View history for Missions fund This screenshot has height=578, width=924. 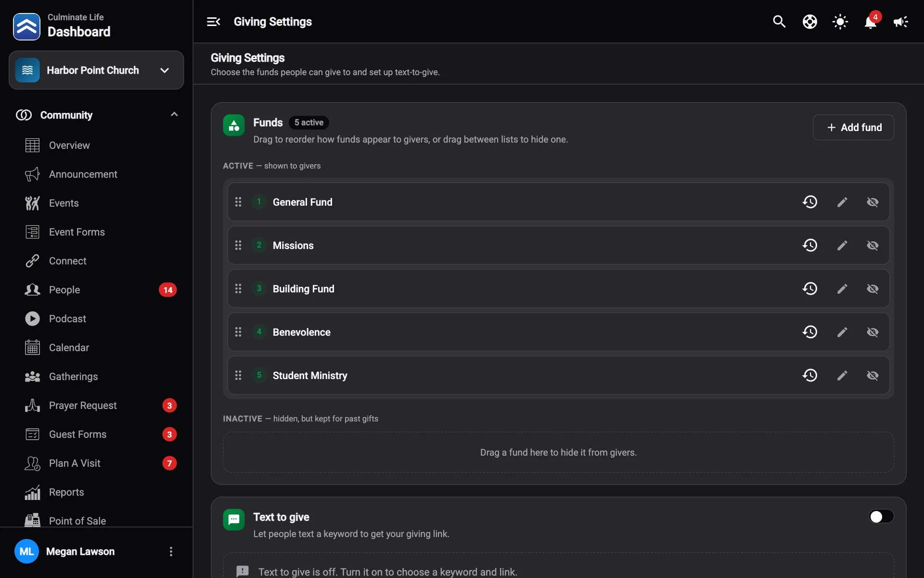coord(810,245)
